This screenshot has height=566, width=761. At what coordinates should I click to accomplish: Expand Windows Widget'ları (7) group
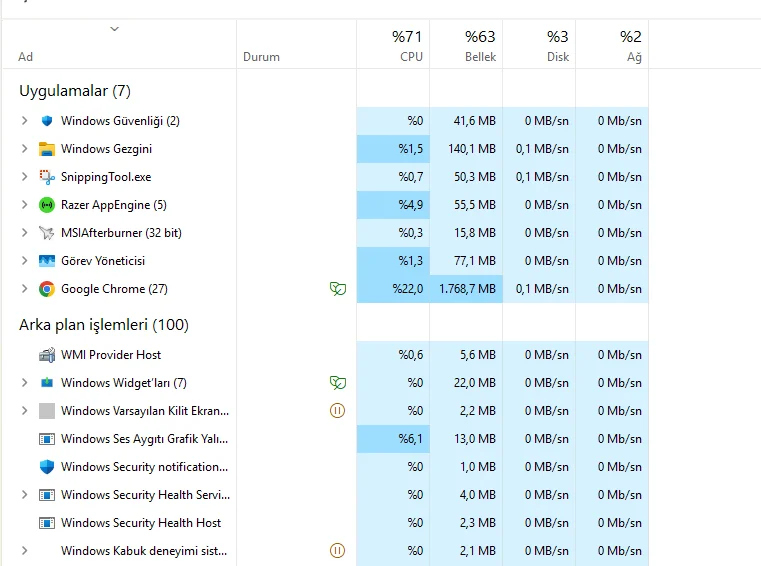(x=24, y=383)
